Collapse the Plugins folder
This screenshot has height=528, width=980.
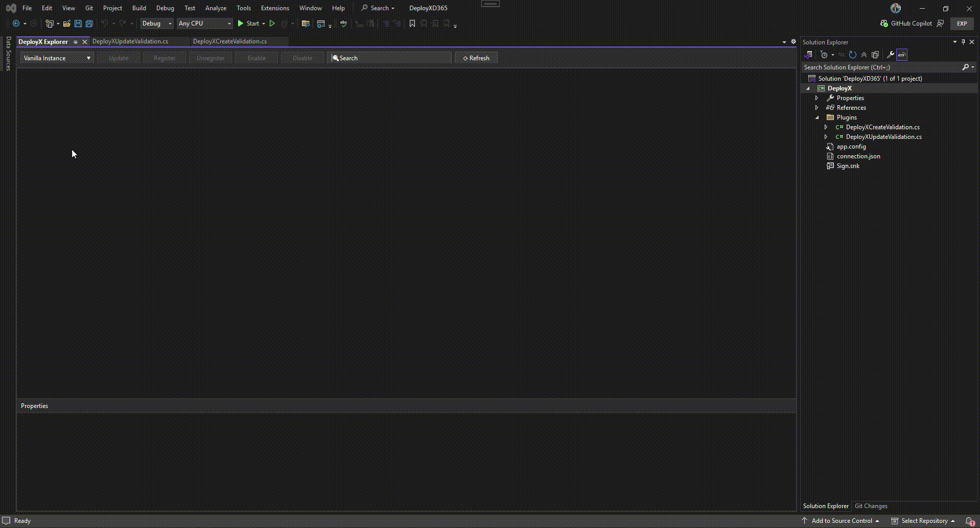coord(817,117)
